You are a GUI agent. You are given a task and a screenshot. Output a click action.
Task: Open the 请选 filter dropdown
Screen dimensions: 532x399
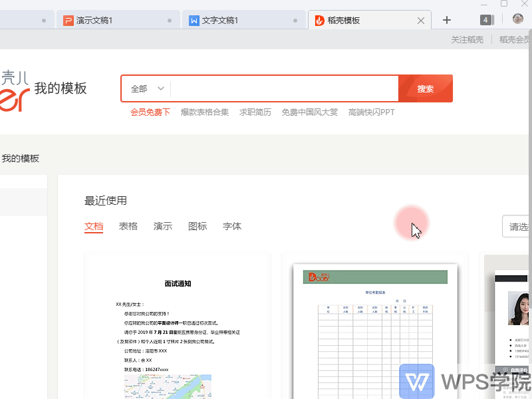[x=518, y=227]
